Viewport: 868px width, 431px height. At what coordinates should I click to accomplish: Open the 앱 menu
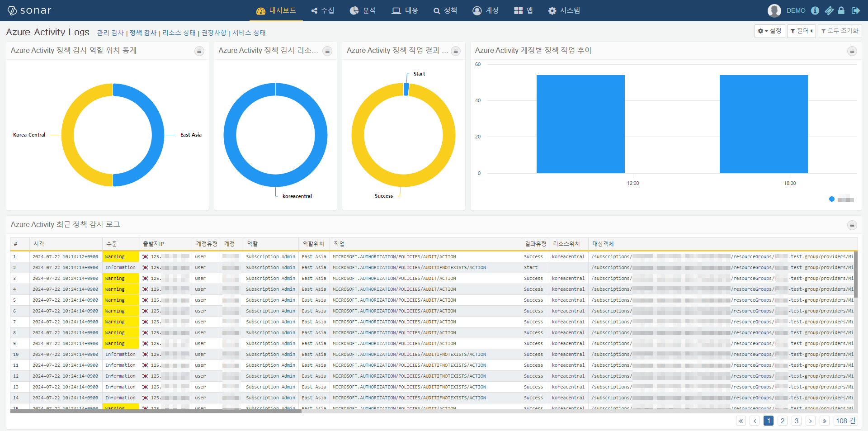click(x=524, y=10)
